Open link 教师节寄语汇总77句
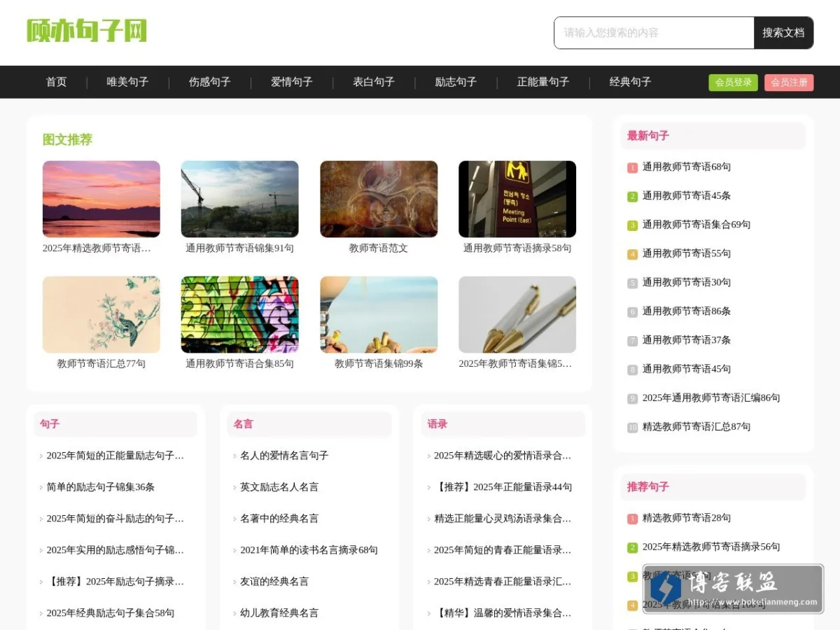Viewport: 840px width, 630px height. 101,364
